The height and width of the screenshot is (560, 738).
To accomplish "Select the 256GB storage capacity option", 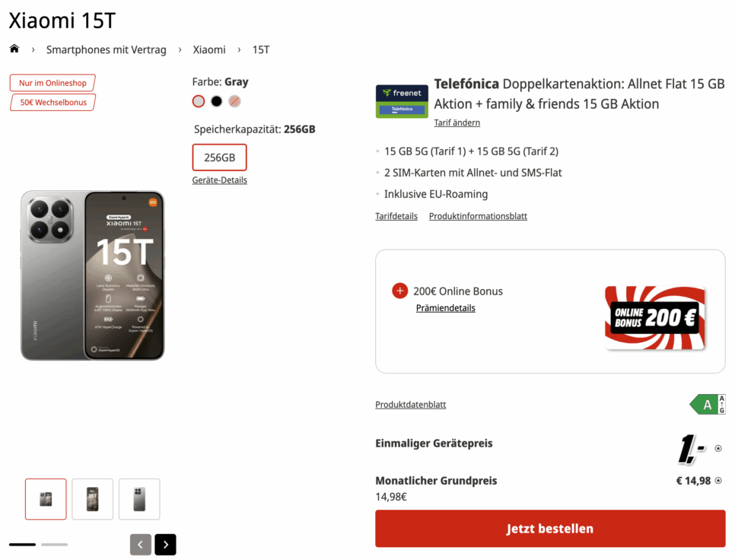I will (x=219, y=157).
